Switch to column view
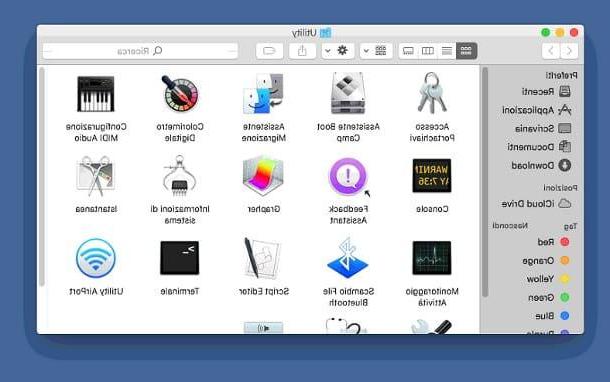Screen dimensions: 610x382 [x=428, y=51]
